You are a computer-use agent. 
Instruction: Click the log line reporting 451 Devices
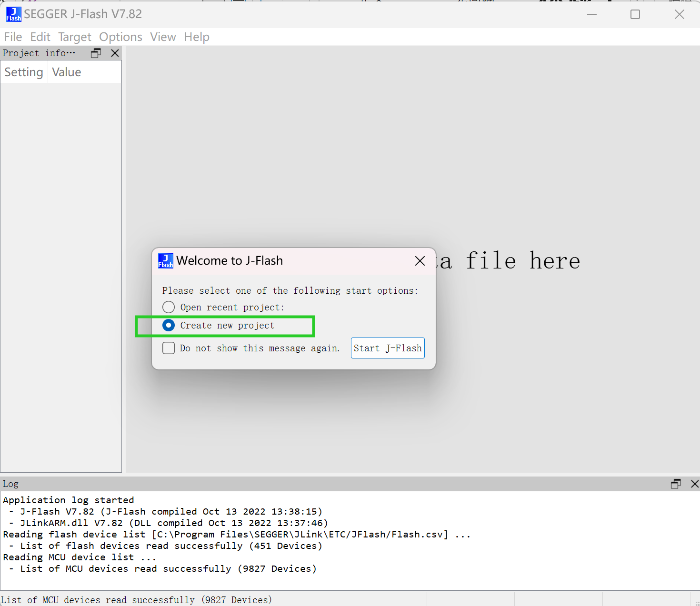click(166, 546)
